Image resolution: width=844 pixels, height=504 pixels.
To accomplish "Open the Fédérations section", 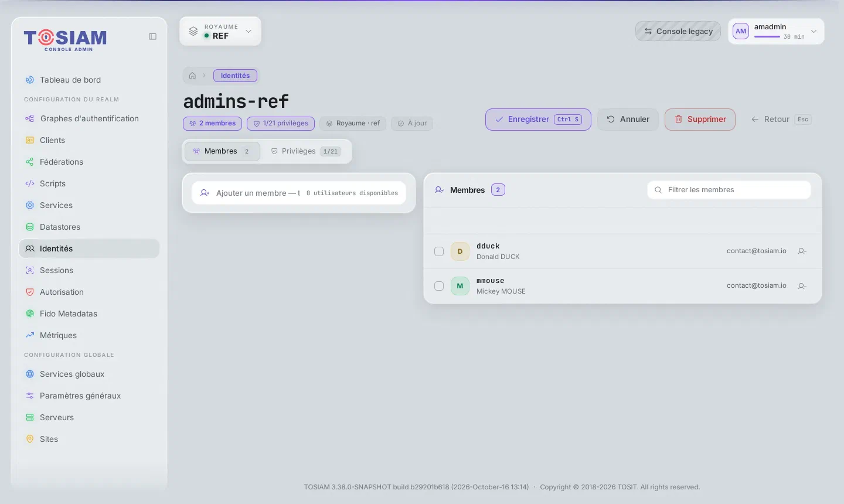I will click(x=89, y=162).
